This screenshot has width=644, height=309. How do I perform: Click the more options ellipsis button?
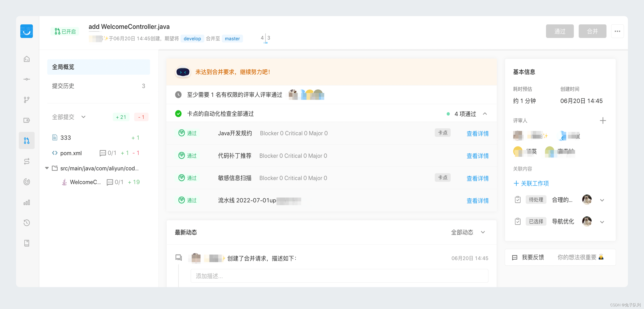(617, 31)
